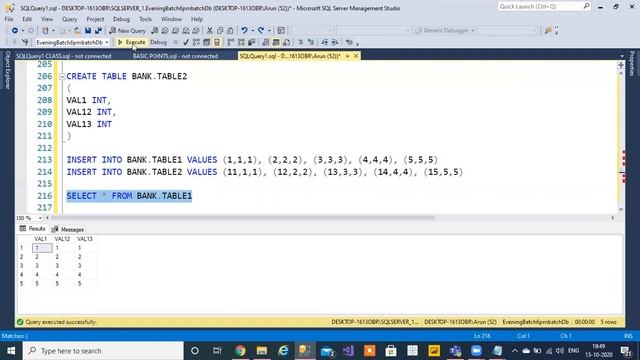Open a New Query window
The width and height of the screenshot is (640, 360).
pyautogui.click(x=128, y=31)
